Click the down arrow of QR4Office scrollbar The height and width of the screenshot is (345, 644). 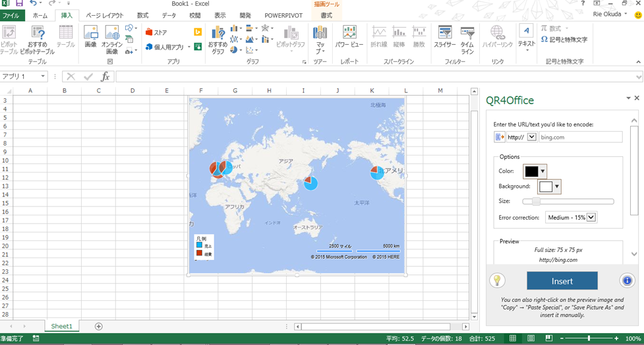pyautogui.click(x=634, y=254)
